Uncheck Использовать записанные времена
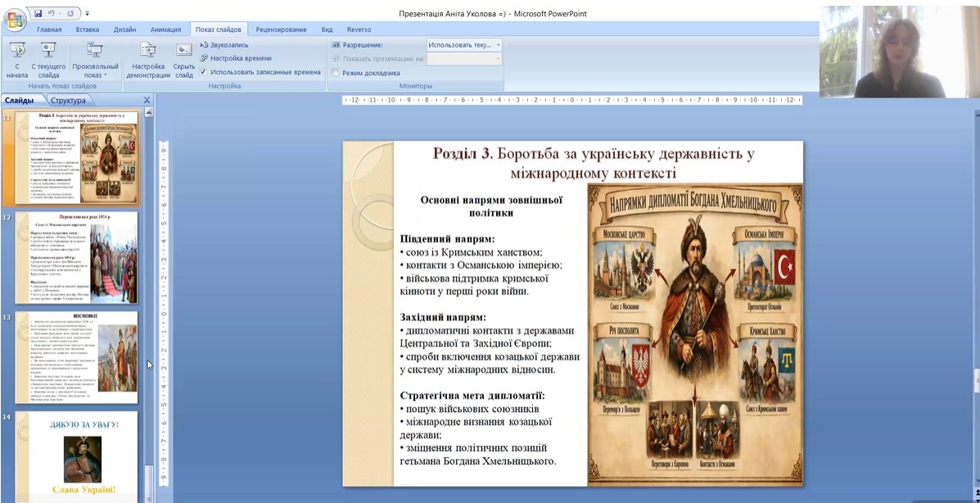 (x=204, y=72)
